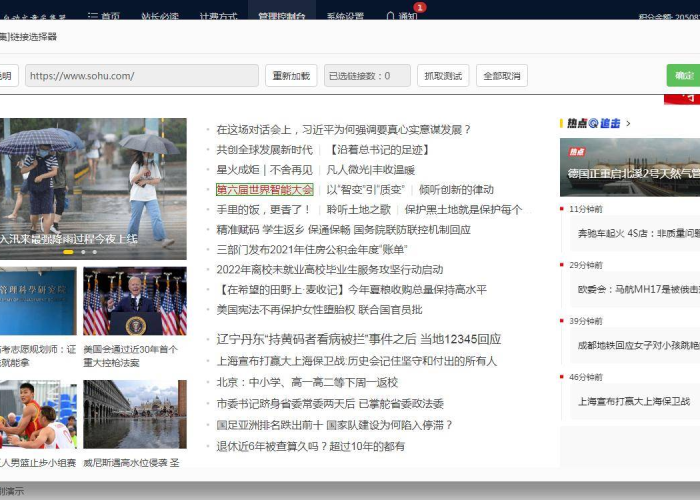
Task: Open the basketball game thumbnail
Action: tap(37, 414)
